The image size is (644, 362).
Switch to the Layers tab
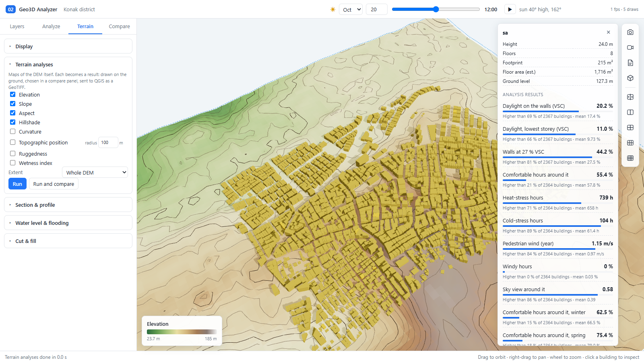17,27
